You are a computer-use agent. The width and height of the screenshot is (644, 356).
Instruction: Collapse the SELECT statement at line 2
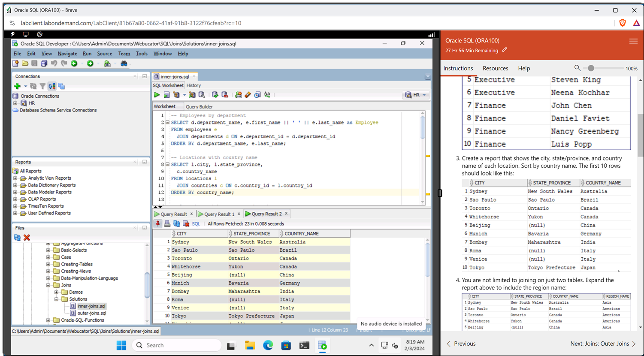(x=167, y=123)
